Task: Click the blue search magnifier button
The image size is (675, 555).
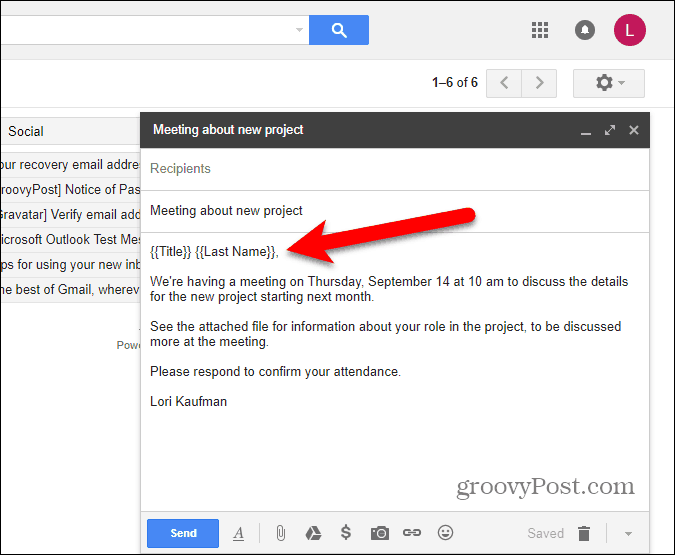Action: 339,30
